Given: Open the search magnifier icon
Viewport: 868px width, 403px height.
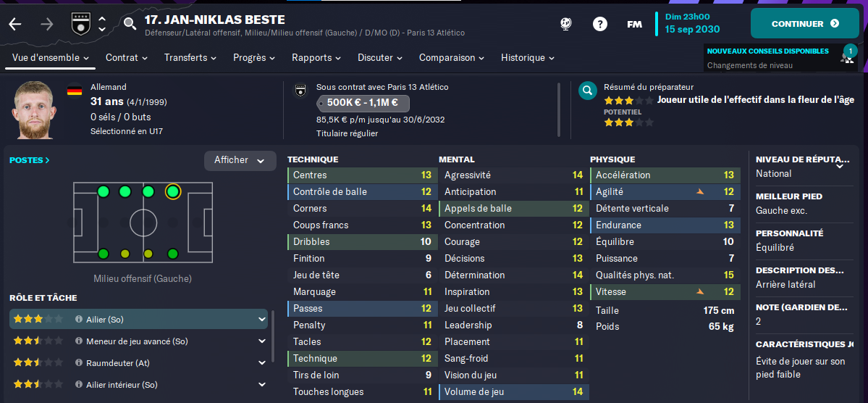Looking at the screenshot, I should [x=130, y=24].
